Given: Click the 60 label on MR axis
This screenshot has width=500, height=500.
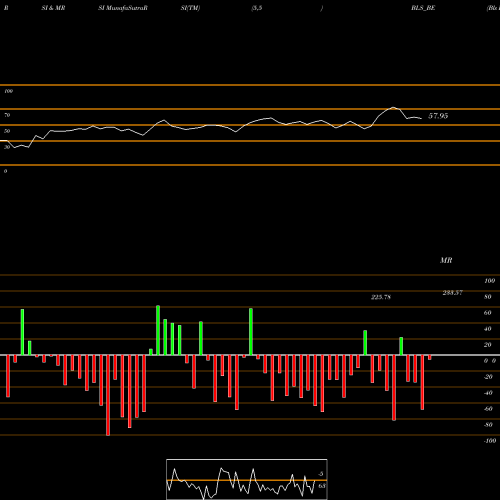Looking at the screenshot, I should coord(488,313).
